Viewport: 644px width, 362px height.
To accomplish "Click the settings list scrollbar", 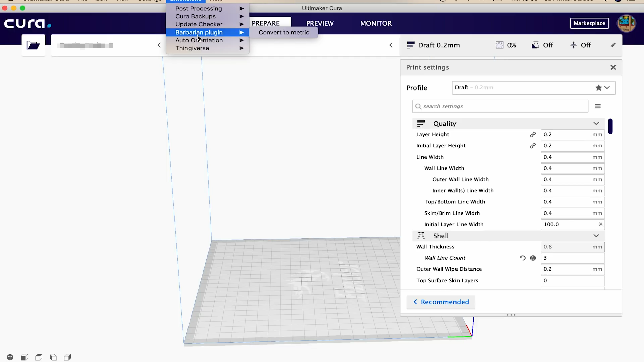I will click(610, 126).
